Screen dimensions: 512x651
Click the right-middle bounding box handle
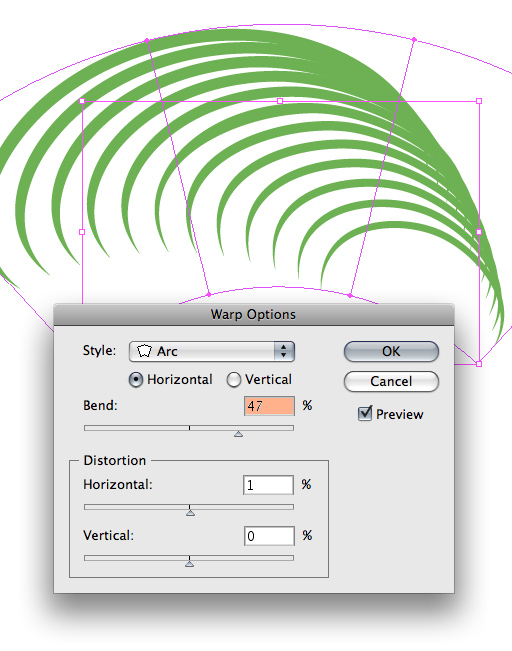tap(479, 232)
